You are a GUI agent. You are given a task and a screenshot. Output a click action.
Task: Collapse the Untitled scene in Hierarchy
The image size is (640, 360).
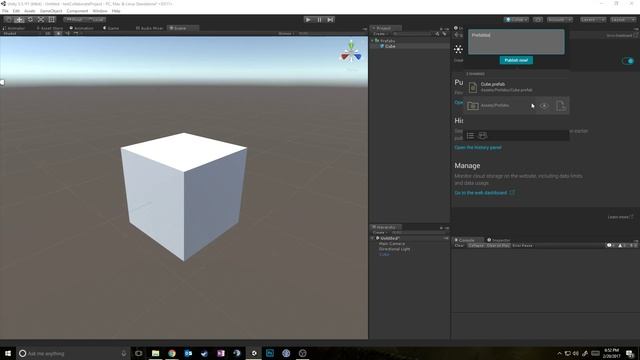pyautogui.click(x=372, y=238)
